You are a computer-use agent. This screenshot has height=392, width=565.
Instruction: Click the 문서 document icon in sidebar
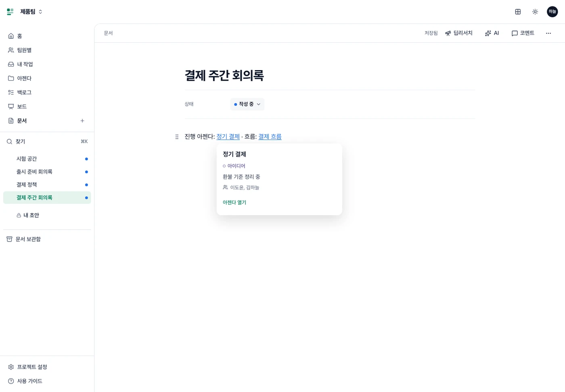pos(11,121)
